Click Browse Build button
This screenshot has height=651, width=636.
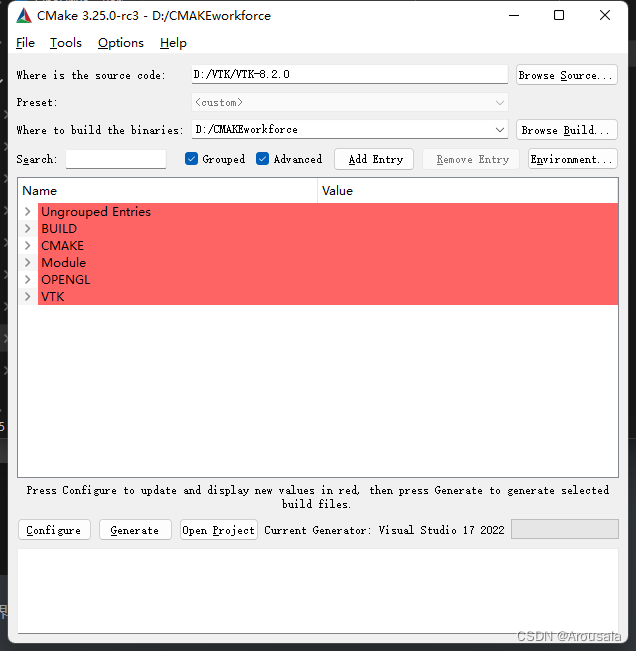(x=567, y=130)
